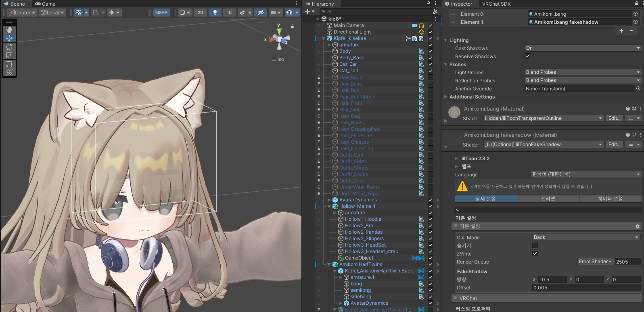This screenshot has height=312, width=644.
Task: Open Scene view more options menu
Action: point(296,3)
